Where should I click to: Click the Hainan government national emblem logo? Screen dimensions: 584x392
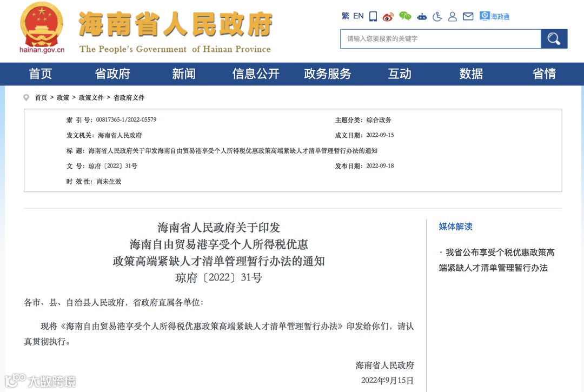coord(42,28)
